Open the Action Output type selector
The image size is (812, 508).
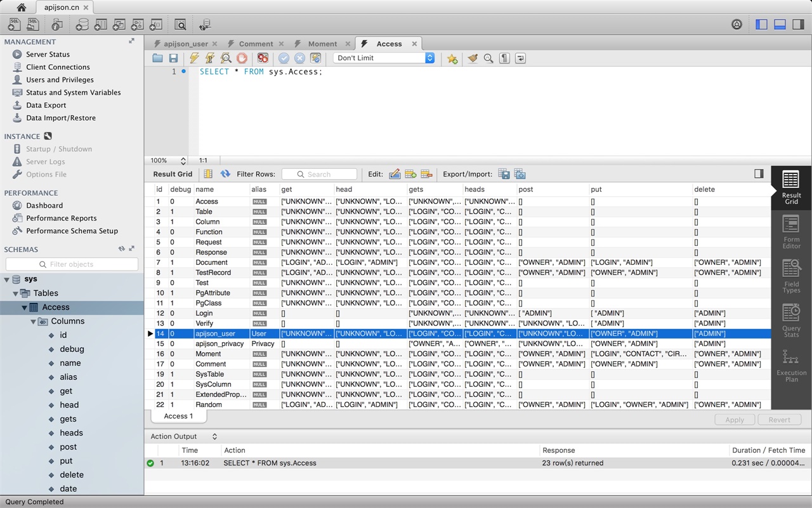click(x=184, y=436)
